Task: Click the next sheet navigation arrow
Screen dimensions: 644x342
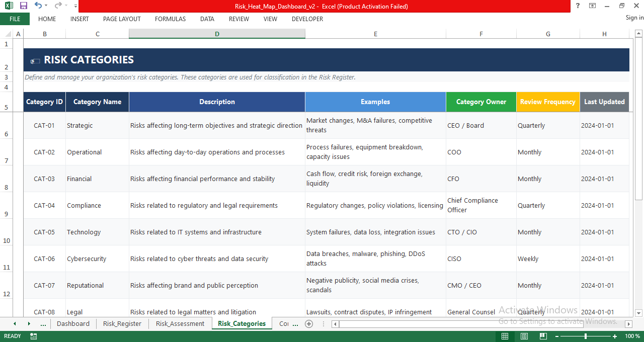Action: point(29,324)
